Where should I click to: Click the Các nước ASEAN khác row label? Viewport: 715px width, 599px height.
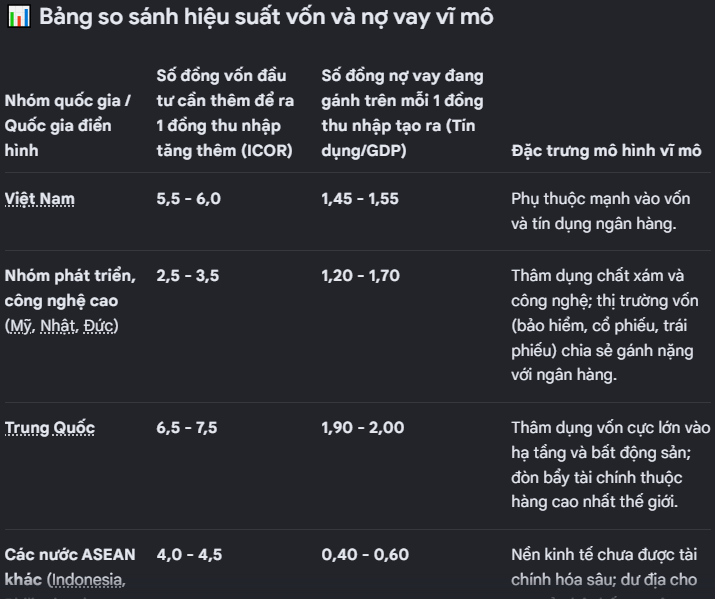[x=70, y=567]
